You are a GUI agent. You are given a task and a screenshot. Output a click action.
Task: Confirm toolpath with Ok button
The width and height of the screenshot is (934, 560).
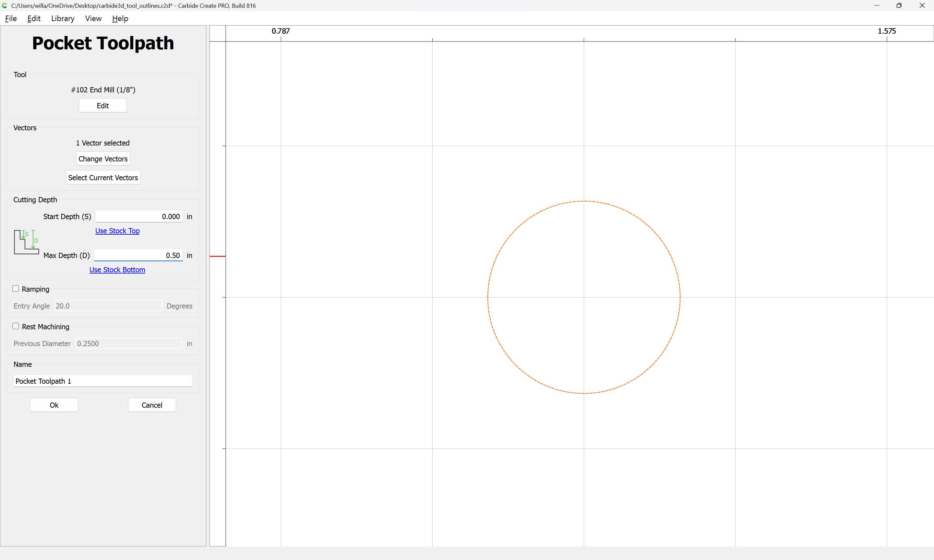[x=54, y=405]
